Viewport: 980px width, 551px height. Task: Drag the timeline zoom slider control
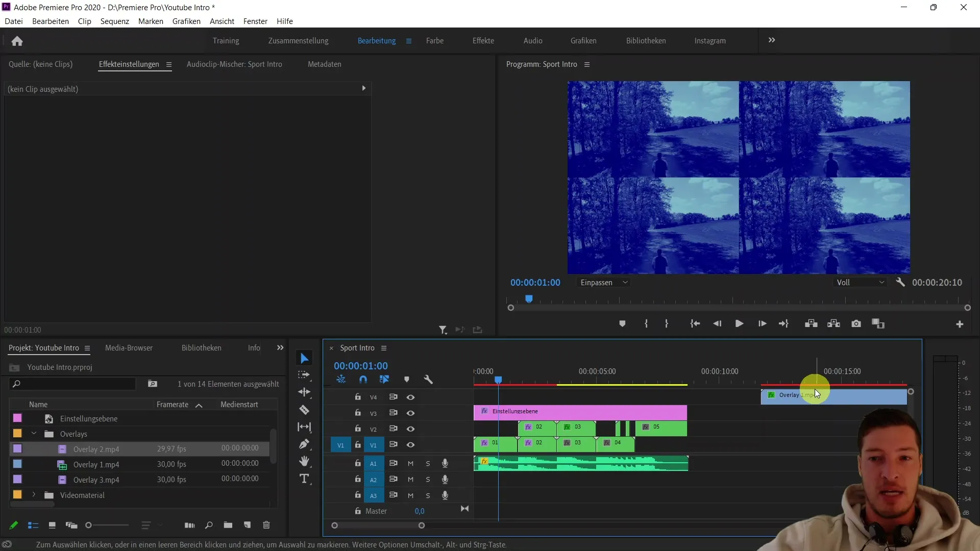coord(378,525)
